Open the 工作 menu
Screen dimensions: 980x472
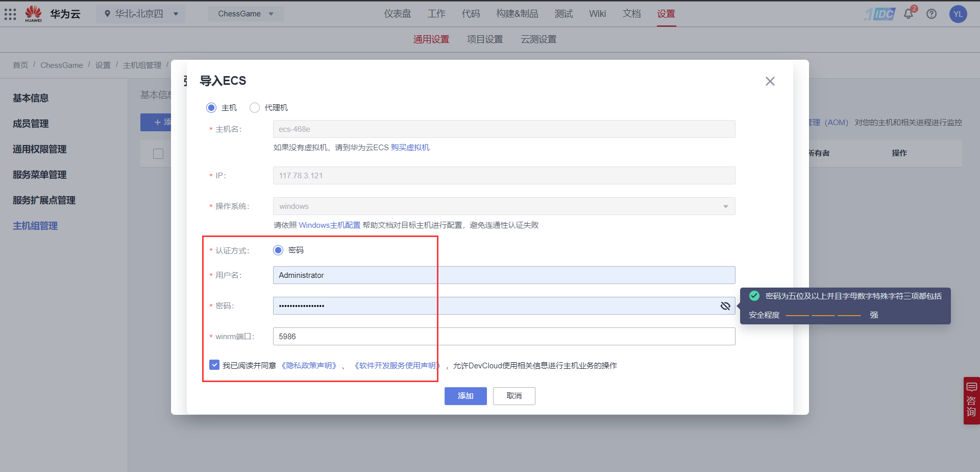pyautogui.click(x=436, y=14)
